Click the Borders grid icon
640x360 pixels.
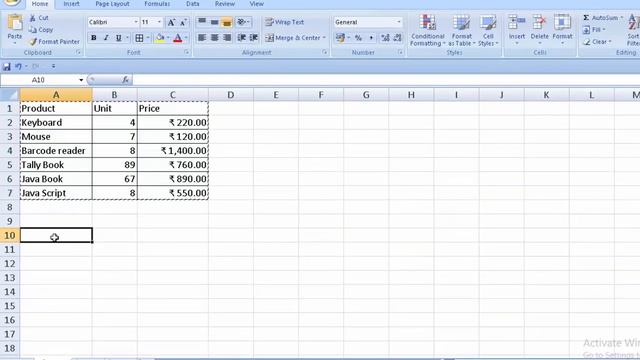139,38
